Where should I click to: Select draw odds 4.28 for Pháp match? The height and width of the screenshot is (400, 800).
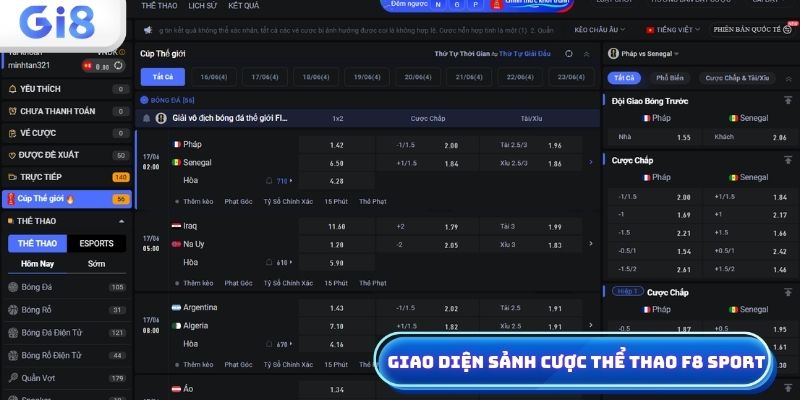(337, 181)
